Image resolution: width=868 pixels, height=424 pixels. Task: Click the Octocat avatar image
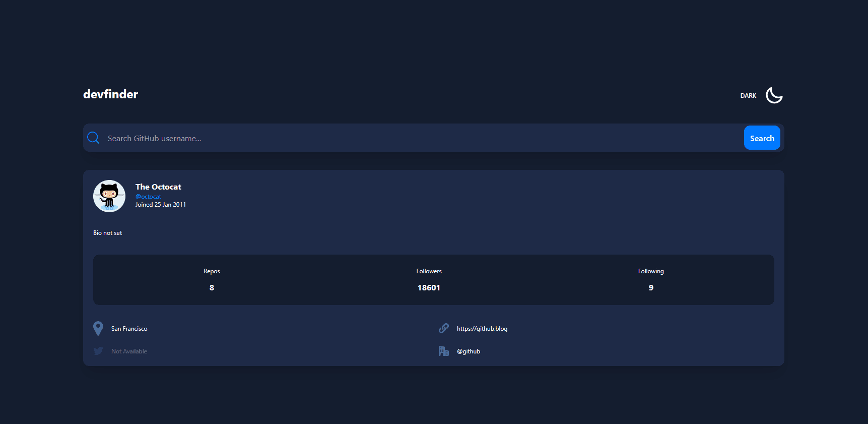[109, 196]
